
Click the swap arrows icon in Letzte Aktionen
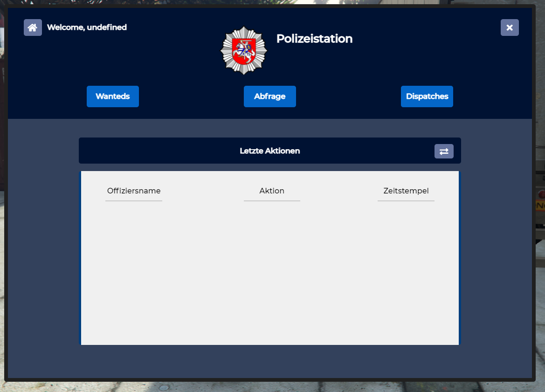[444, 151]
